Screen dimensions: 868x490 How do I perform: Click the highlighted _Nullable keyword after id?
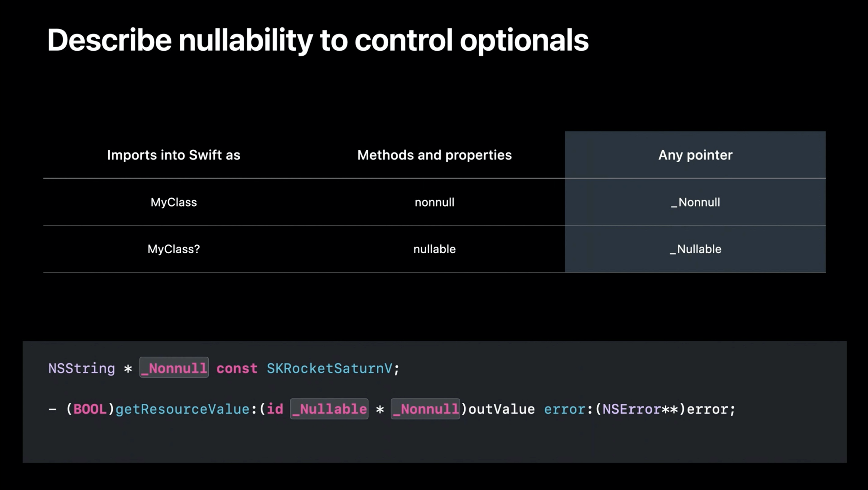coord(329,409)
